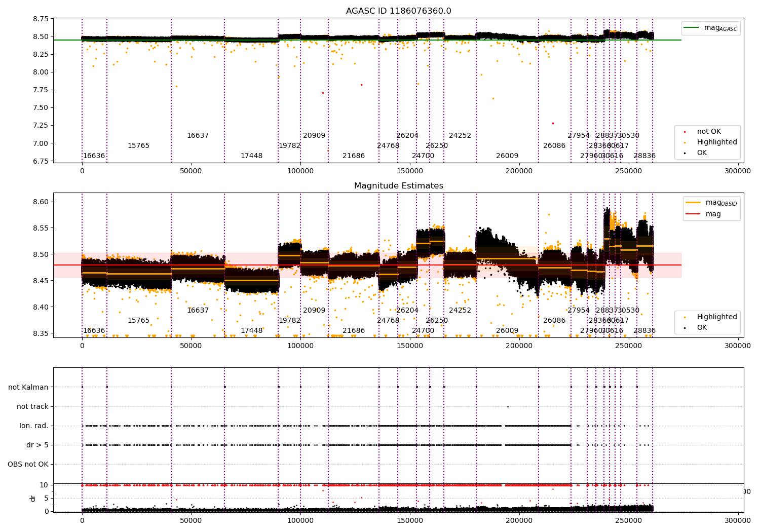This screenshot has width=760, height=532.
Task: Click the 'Magnitude Estimates' plot title
Action: 398,186
